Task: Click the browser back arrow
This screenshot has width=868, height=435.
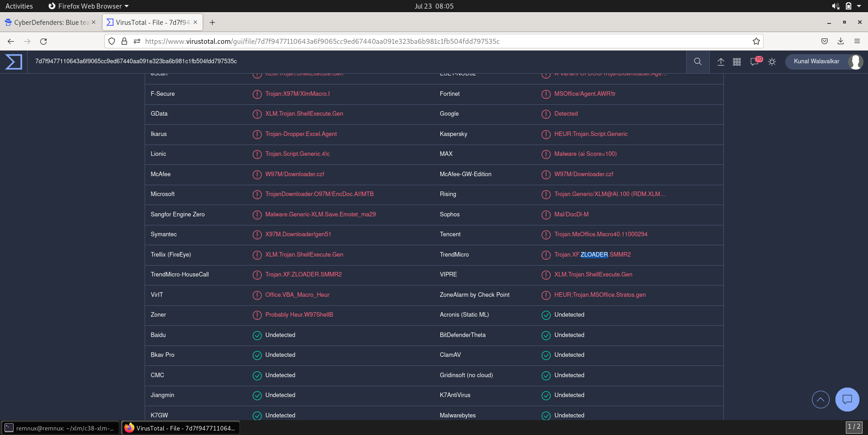Action: pos(11,41)
